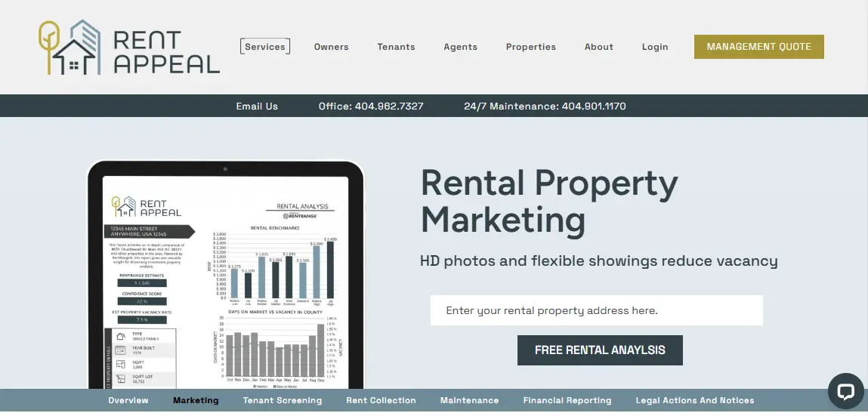Open the Properties navigation link

[531, 47]
